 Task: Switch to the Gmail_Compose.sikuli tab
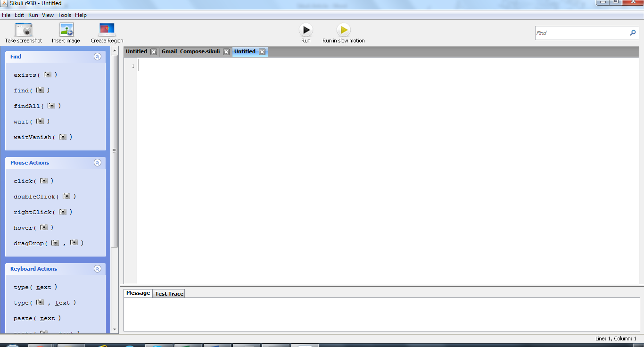(x=191, y=51)
